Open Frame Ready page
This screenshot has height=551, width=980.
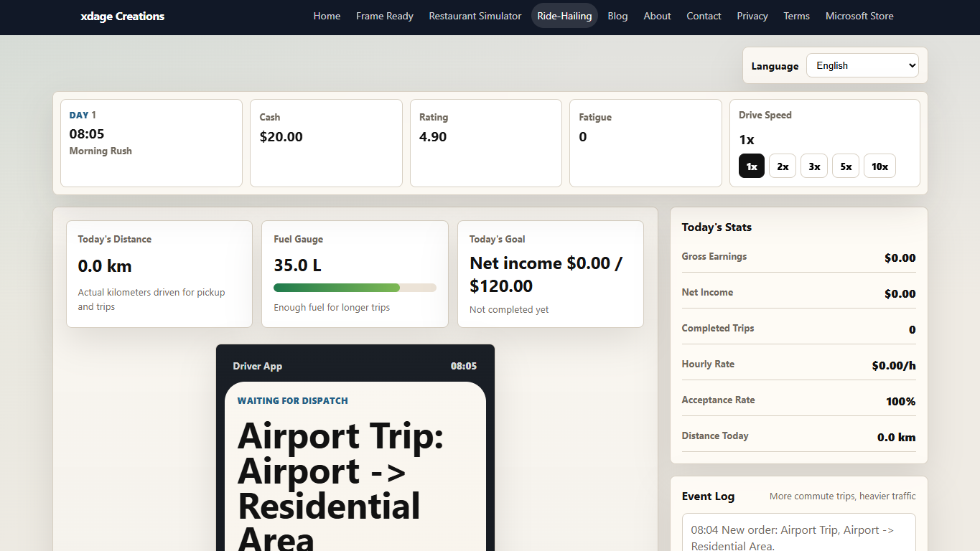385,16
